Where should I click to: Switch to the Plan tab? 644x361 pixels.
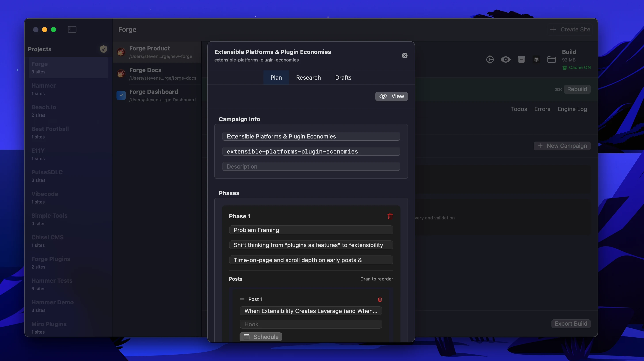coord(276,78)
